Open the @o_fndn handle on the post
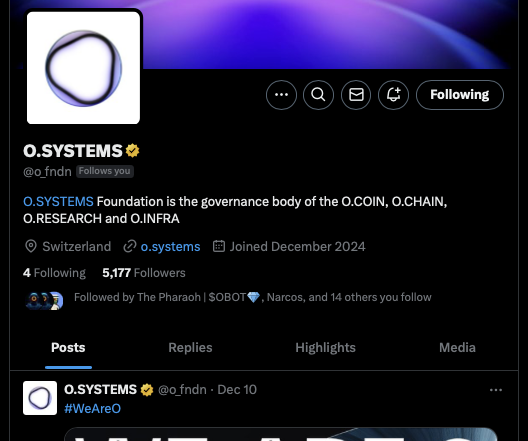 182,390
